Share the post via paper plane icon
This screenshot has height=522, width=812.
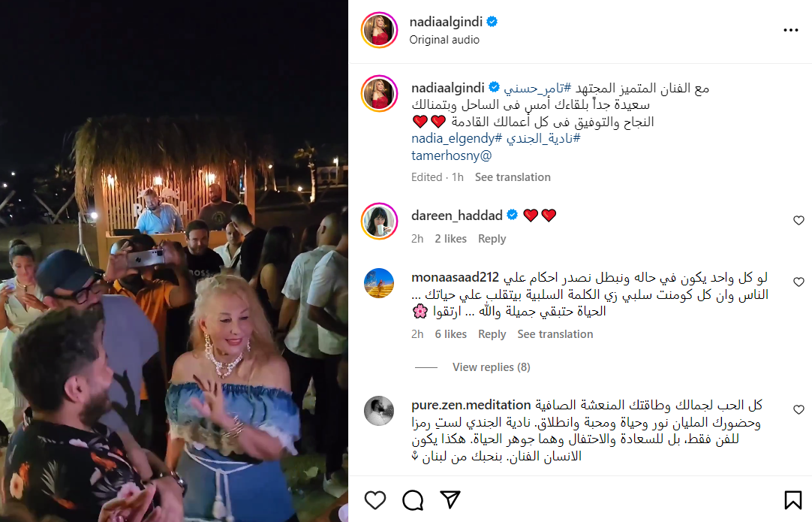450,499
